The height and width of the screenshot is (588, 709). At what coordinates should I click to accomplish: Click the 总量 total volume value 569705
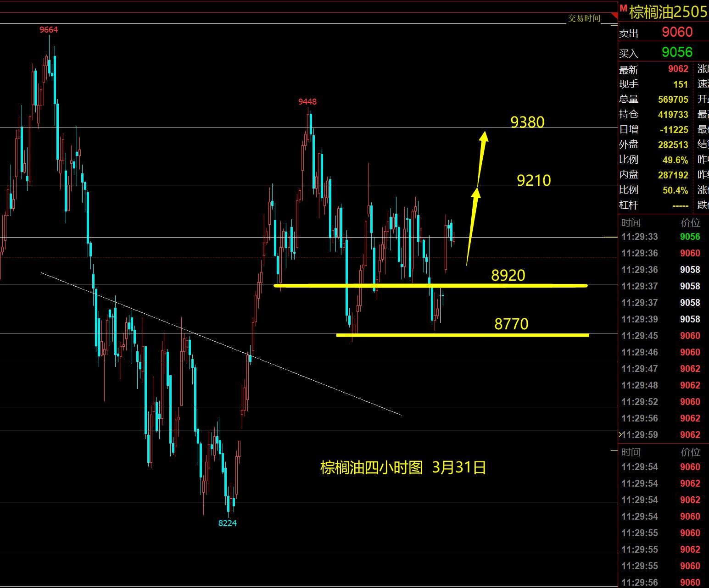(x=673, y=100)
